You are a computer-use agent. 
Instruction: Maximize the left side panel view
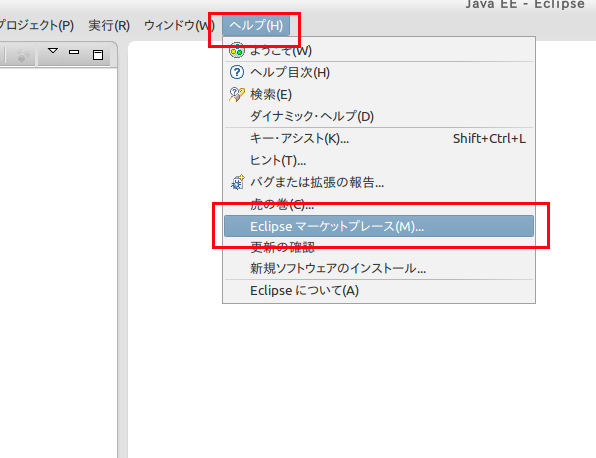pos(98,55)
